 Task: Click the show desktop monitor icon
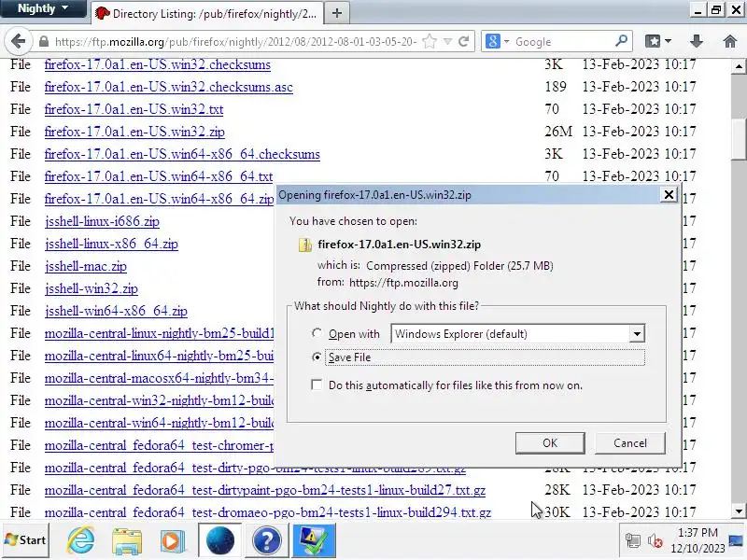point(737,540)
